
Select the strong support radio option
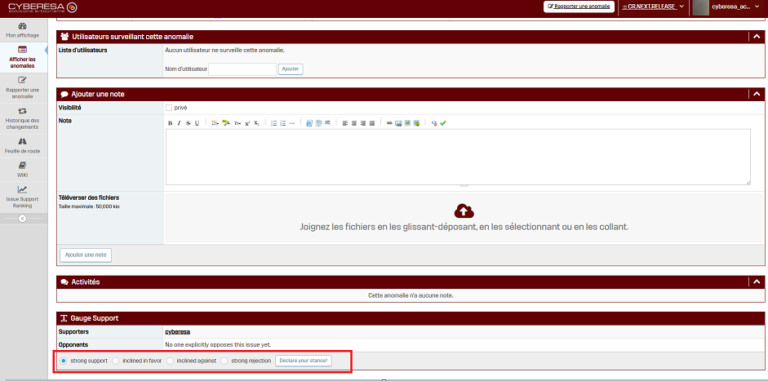tap(63, 361)
